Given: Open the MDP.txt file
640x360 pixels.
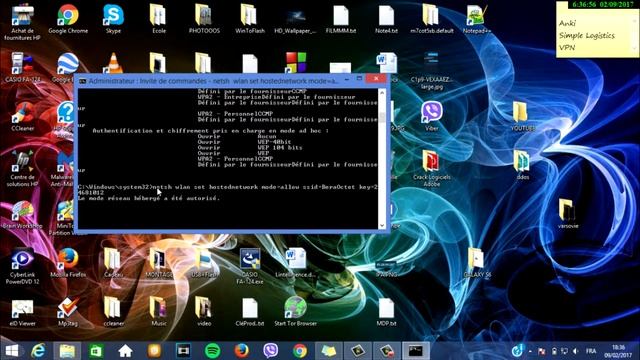Looking at the screenshot, I should 386,311.
